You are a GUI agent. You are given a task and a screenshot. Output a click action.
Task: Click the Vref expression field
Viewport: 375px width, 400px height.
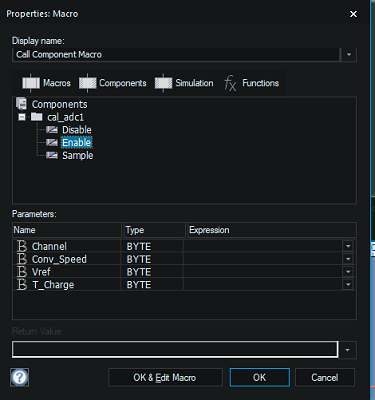pyautogui.click(x=263, y=272)
